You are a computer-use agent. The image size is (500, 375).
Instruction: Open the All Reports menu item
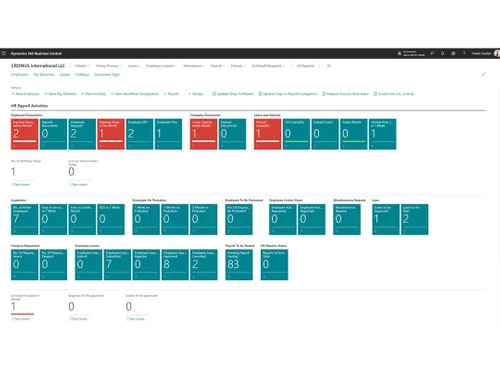tap(305, 66)
